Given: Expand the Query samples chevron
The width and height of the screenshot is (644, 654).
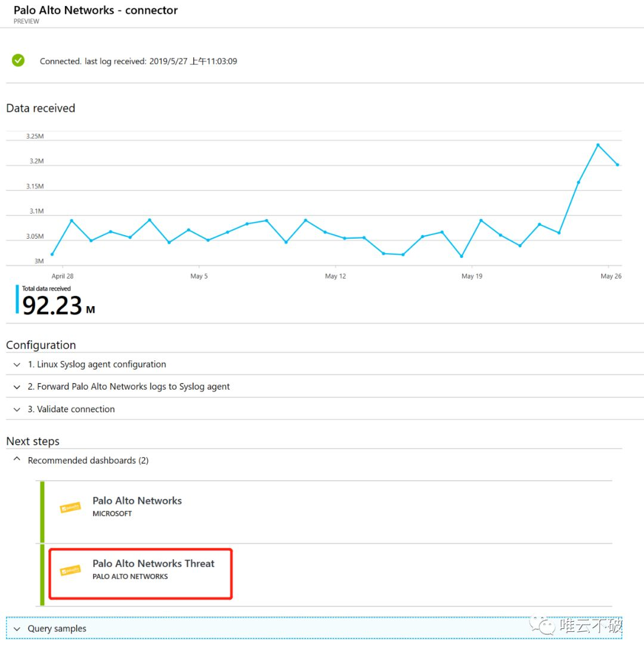Looking at the screenshot, I should tap(17, 629).
